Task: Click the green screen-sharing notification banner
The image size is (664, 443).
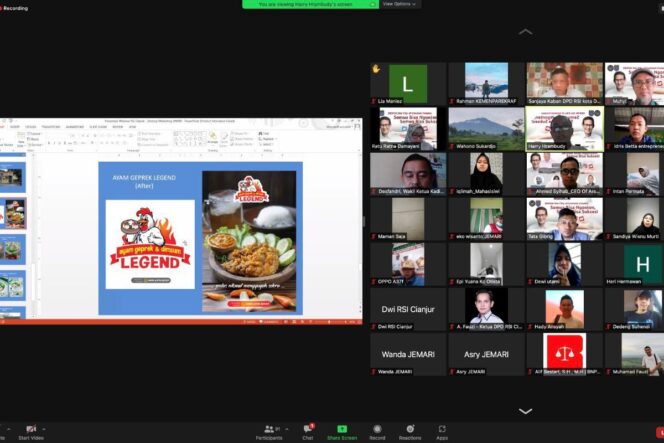Action: [x=308, y=4]
